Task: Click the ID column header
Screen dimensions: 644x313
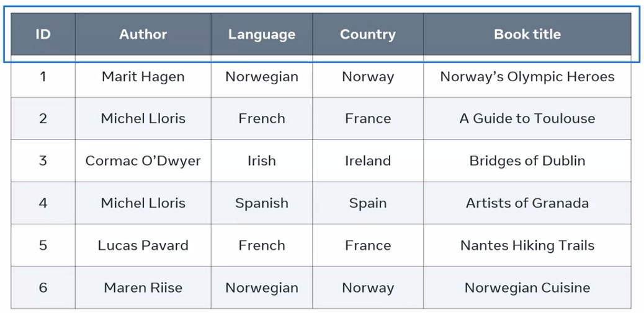Action: point(43,35)
